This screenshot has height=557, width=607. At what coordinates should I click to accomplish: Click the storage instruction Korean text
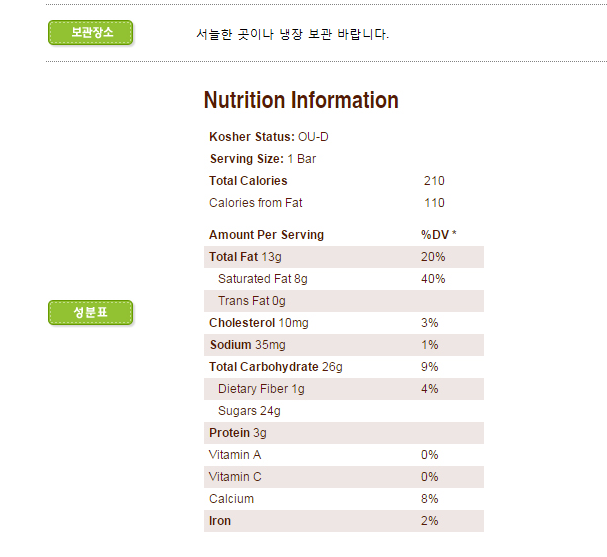click(293, 35)
